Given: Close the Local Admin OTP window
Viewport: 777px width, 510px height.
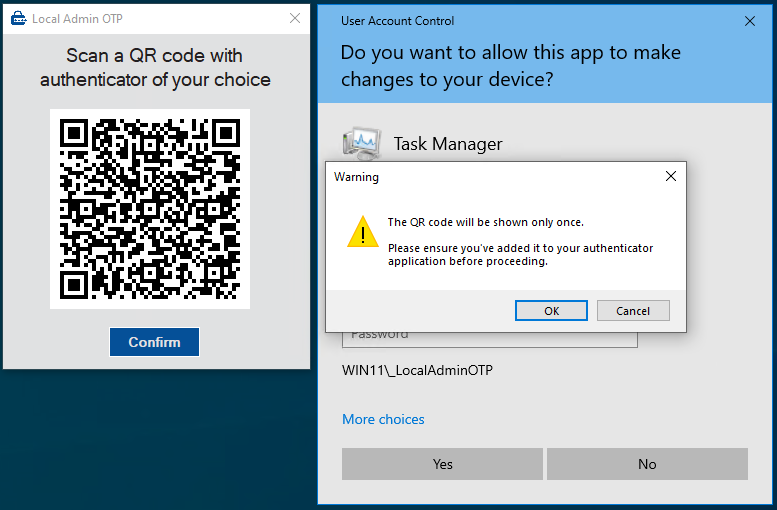Looking at the screenshot, I should (295, 18).
